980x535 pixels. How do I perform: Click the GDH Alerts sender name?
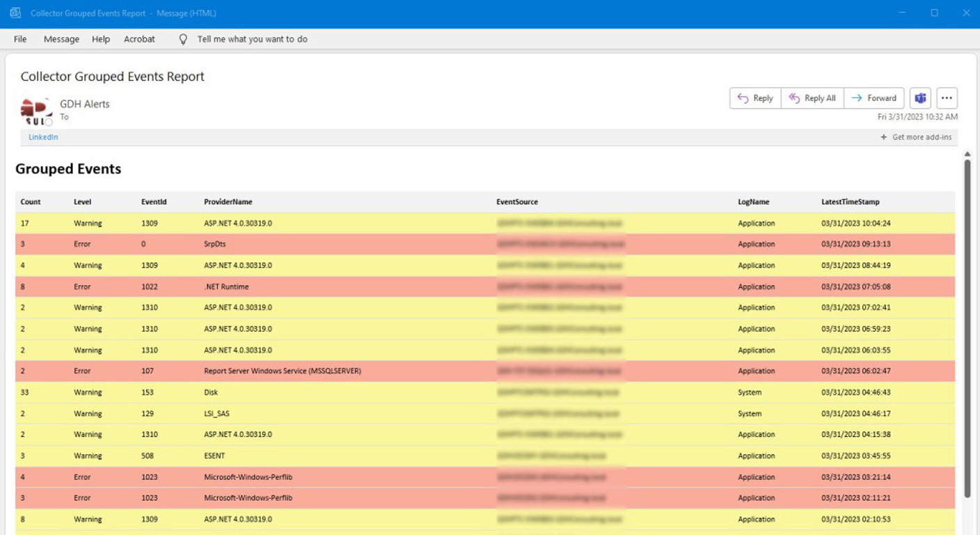(85, 104)
